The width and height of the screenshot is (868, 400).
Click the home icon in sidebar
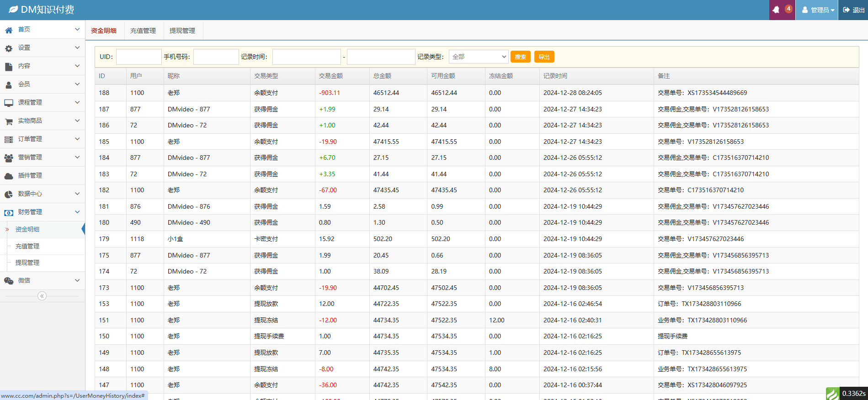point(9,30)
